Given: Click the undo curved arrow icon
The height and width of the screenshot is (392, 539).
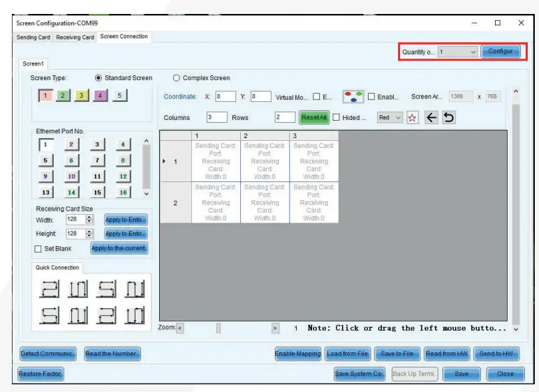Looking at the screenshot, I should tap(449, 118).
